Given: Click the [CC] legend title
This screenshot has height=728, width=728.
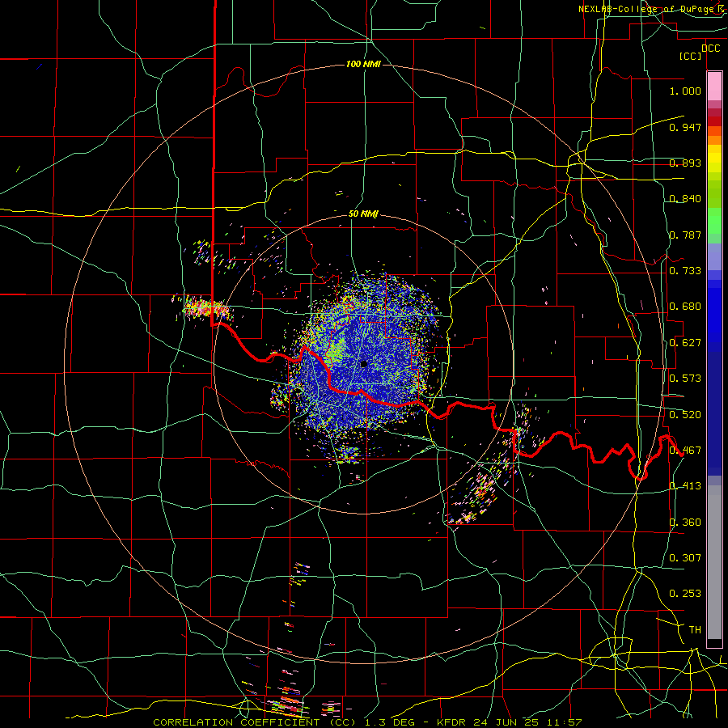Looking at the screenshot, I should (x=691, y=56).
